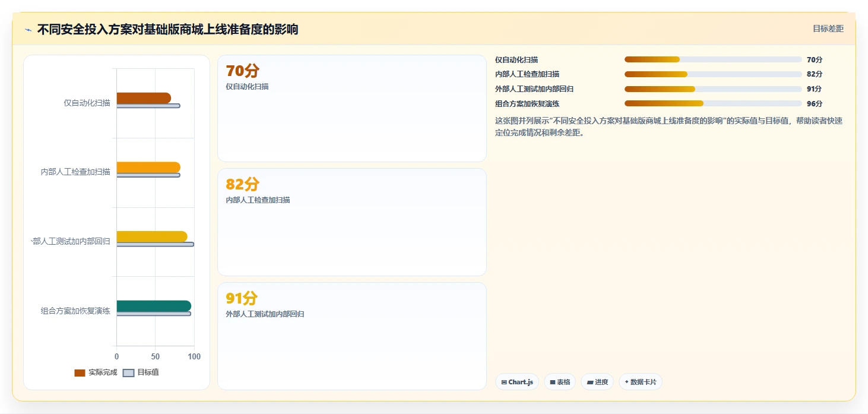Select the gray target bar under the green bar
Screen dimensions: 868x414
(154, 314)
